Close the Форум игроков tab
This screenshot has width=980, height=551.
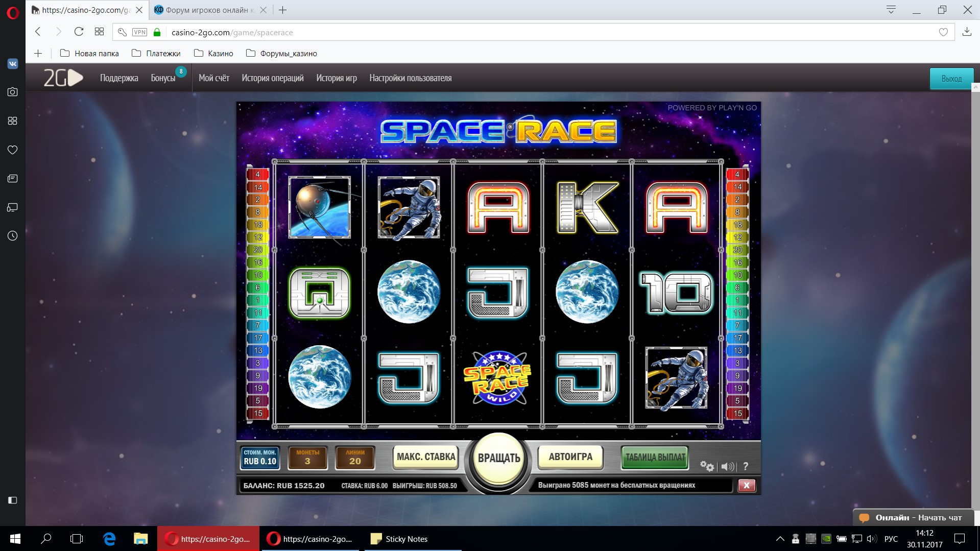(x=263, y=10)
